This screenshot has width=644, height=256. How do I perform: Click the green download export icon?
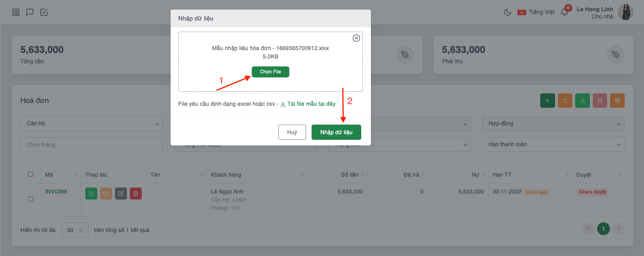(582, 101)
